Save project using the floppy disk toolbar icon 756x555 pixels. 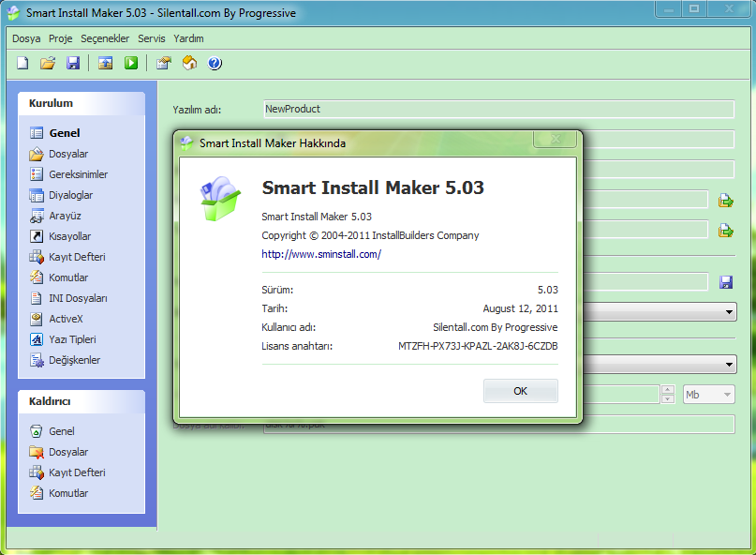tap(73, 63)
